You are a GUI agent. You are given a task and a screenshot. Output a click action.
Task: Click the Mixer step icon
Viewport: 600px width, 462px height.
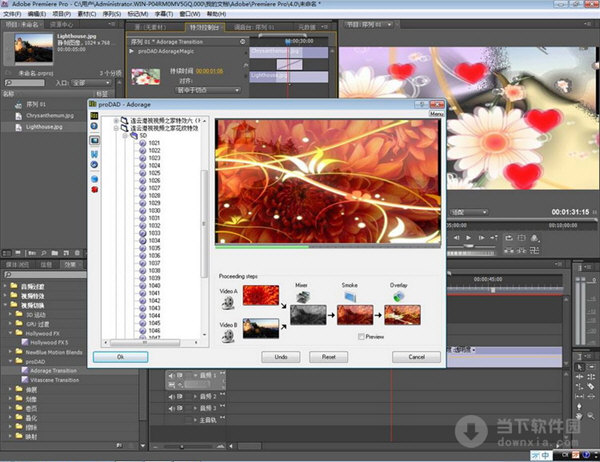pyautogui.click(x=303, y=297)
